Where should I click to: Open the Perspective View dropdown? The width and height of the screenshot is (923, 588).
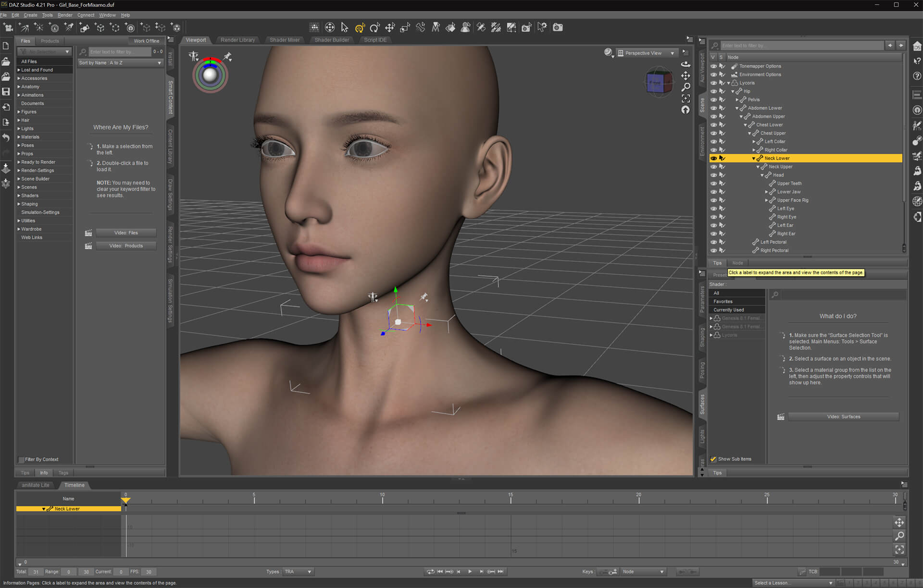pos(647,53)
